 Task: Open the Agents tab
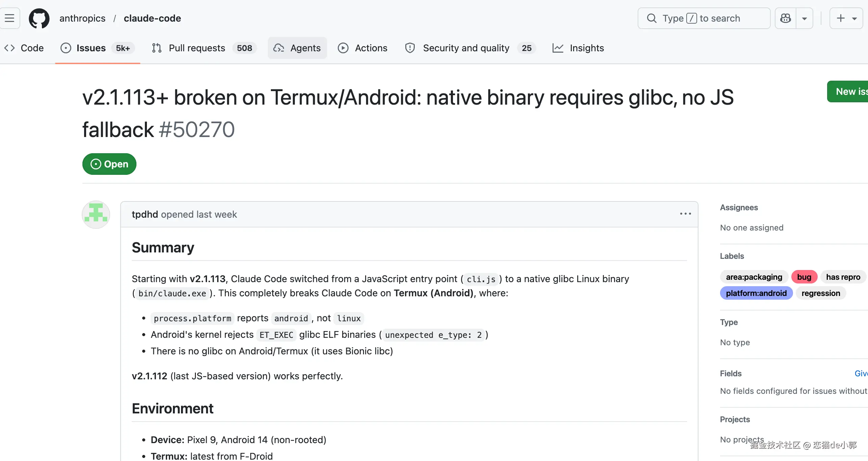coord(297,48)
